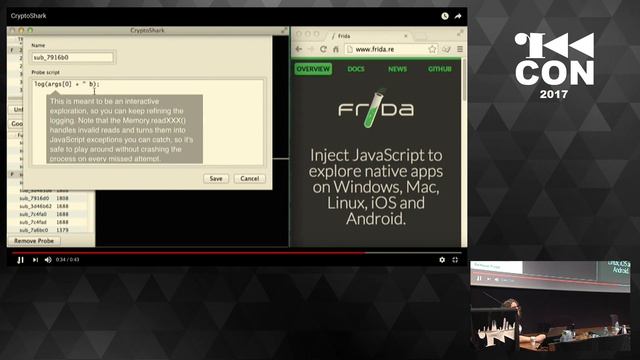The image size is (640, 360).
Task: Click the browser page vertical scrollbar
Action: click(464, 80)
